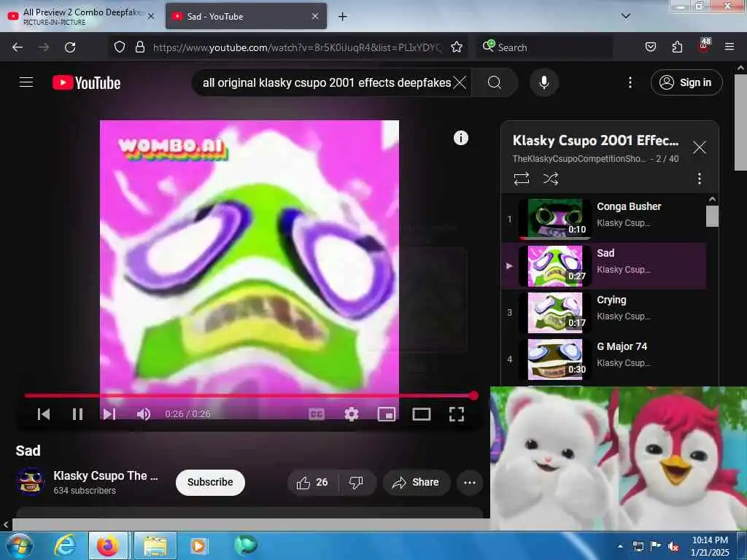Viewport: 747px width, 560px height.
Task: Close the Sad - YouTube tab
Action: 315,16
